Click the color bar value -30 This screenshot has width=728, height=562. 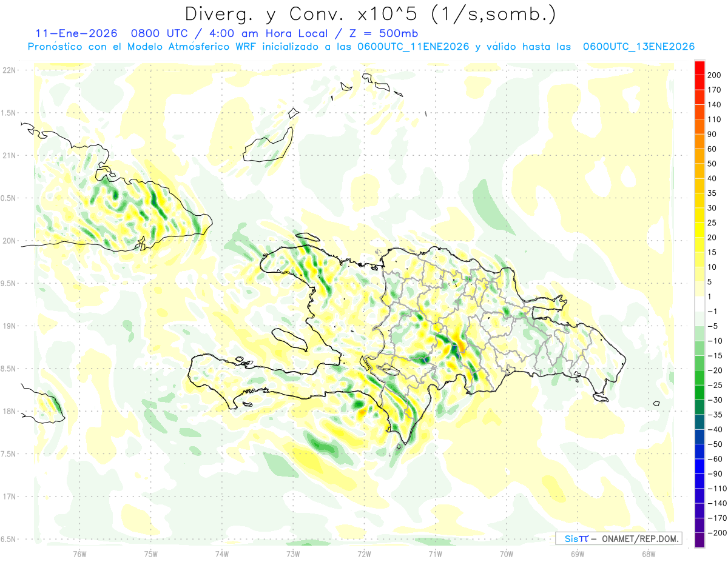pyautogui.click(x=714, y=400)
